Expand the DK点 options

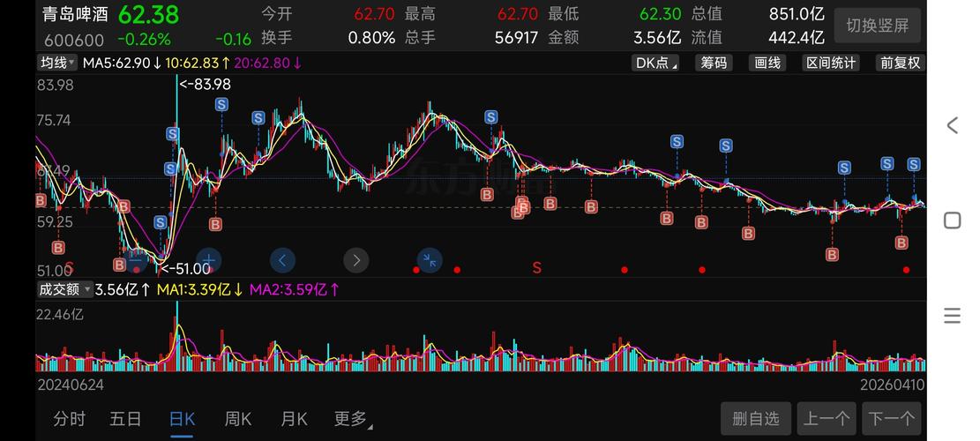pos(655,63)
